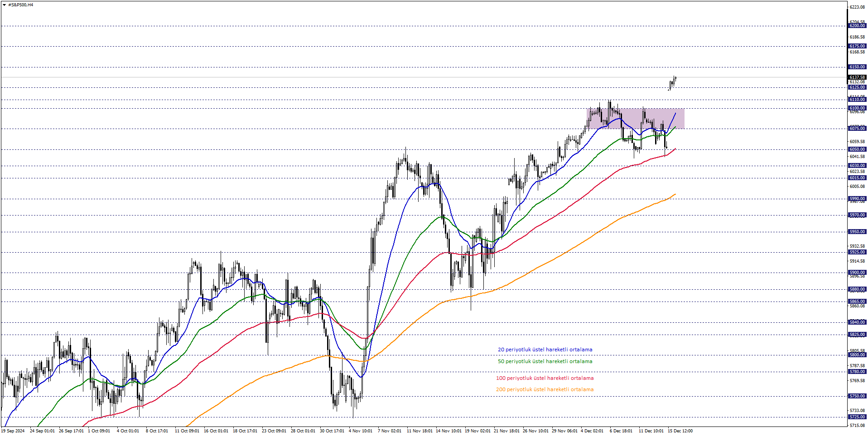Click the 6041.58 price scale value

pos(857,157)
